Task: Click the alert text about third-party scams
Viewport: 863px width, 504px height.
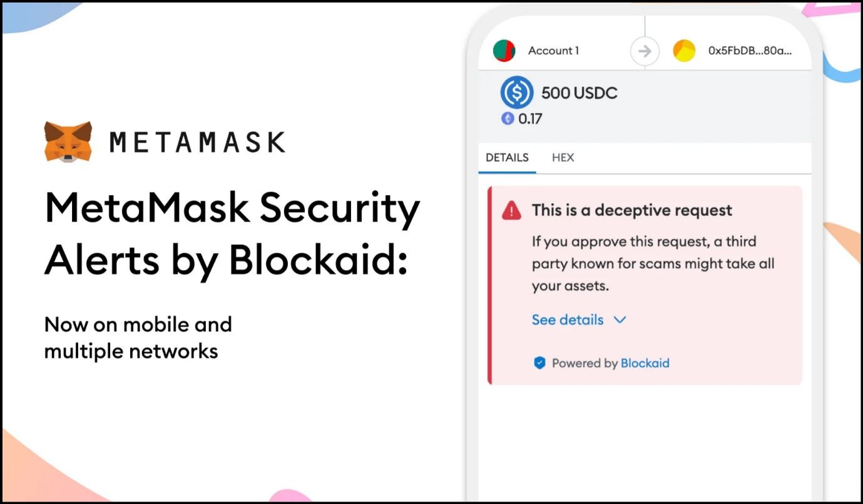Action: tap(653, 263)
